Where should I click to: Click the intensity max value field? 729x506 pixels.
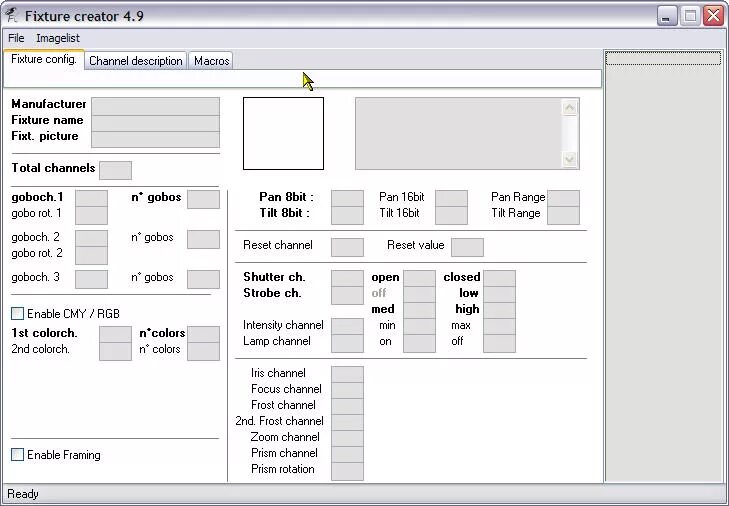499,327
